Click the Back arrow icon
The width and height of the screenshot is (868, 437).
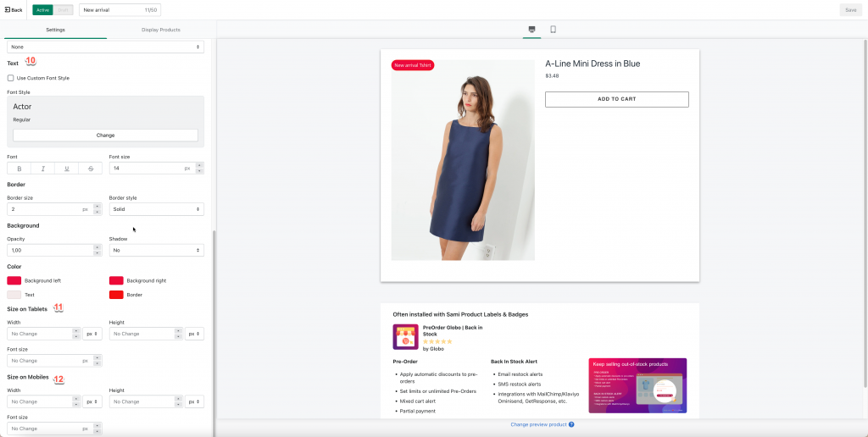pos(7,10)
